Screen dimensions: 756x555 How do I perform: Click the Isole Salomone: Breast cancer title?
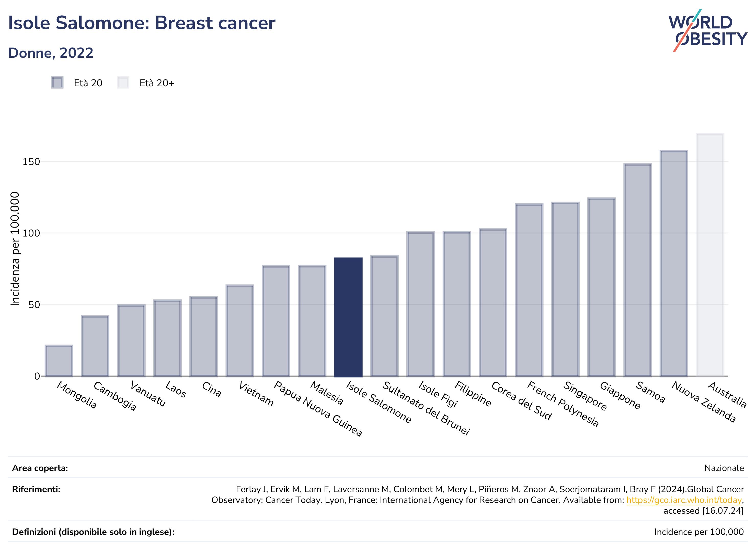142,23
